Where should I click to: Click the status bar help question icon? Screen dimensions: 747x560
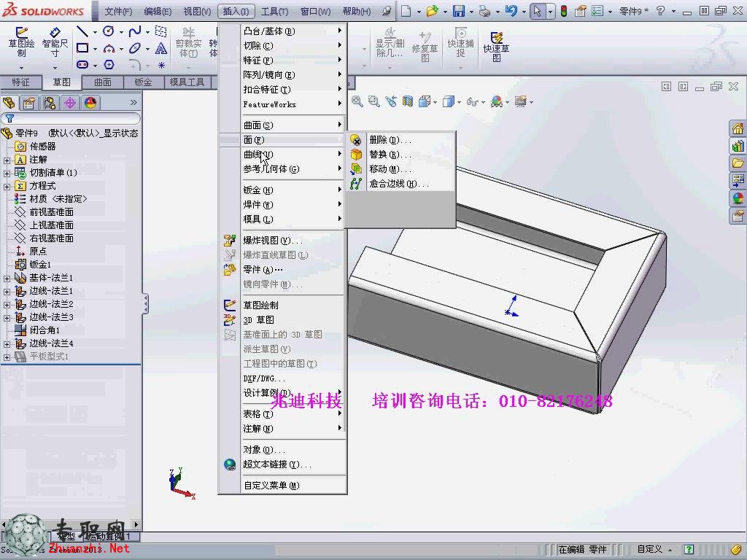click(689, 550)
